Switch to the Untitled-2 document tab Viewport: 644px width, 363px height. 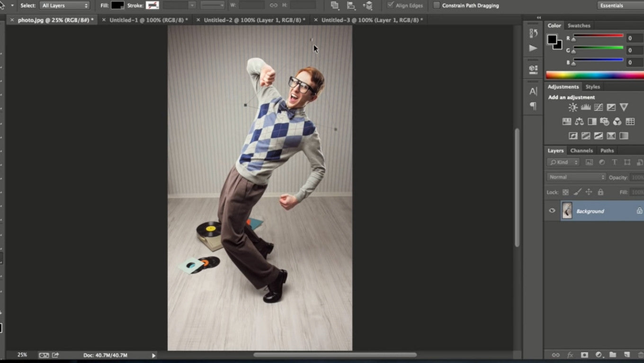coord(251,20)
